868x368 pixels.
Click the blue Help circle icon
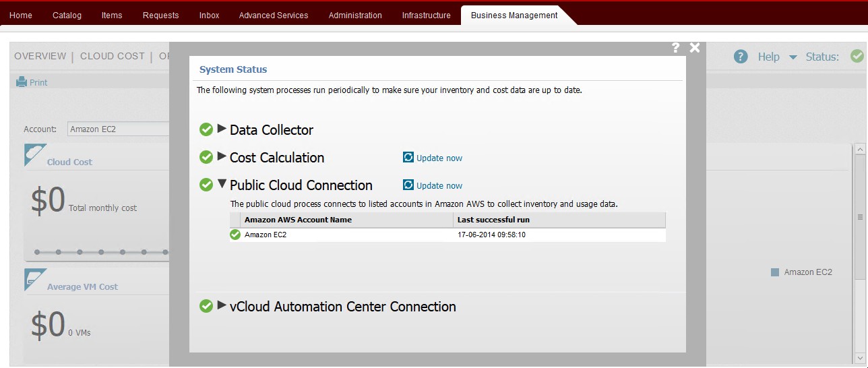click(x=741, y=57)
